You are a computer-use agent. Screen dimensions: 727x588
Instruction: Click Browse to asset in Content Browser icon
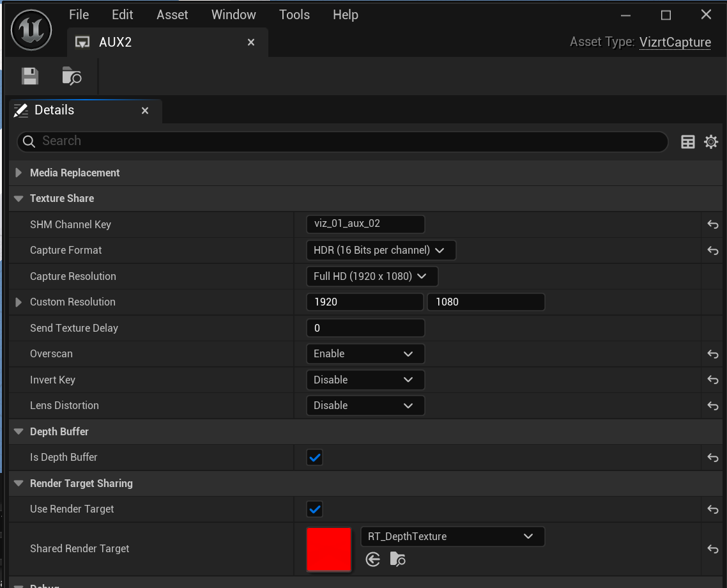coord(72,76)
